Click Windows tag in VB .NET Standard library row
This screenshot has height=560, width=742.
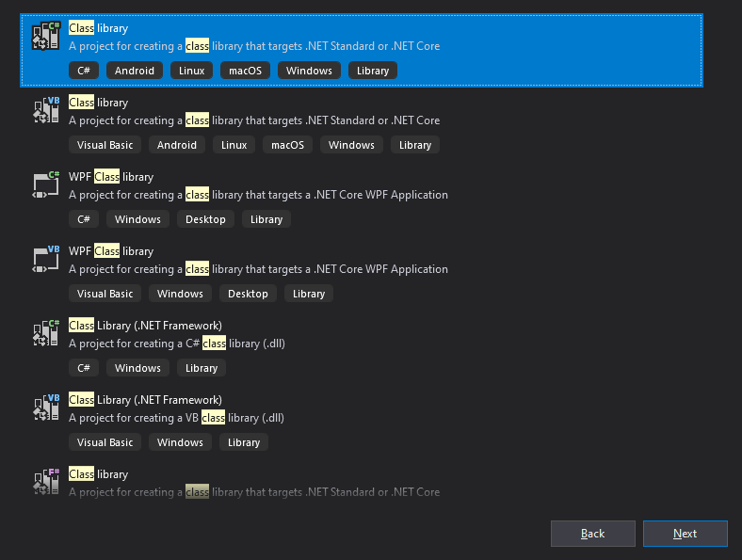point(351,145)
